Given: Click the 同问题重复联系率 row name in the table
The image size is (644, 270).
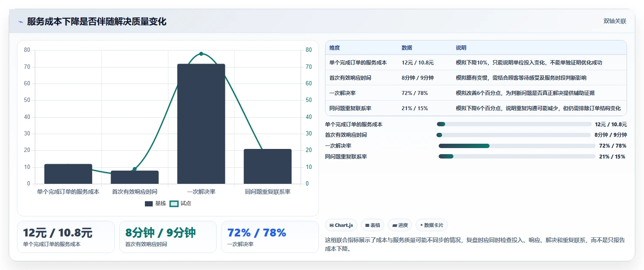Looking at the screenshot, I should 350,108.
